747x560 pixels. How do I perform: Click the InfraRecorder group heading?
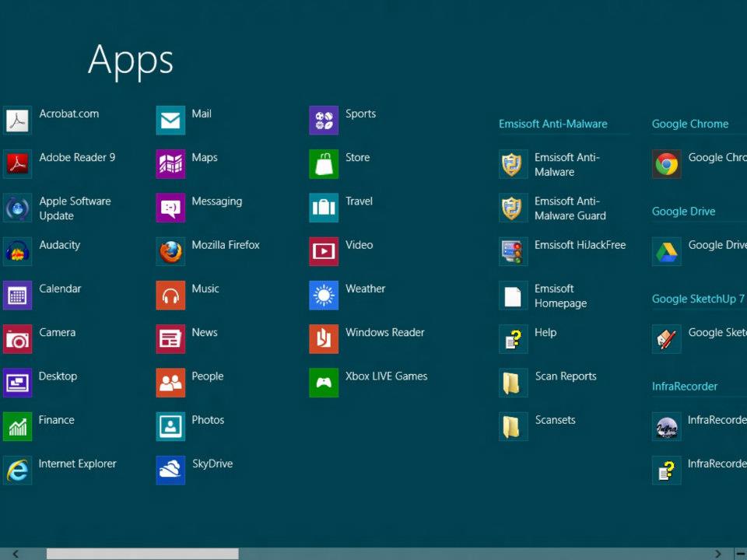pos(685,387)
